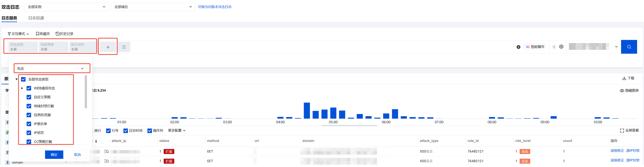Collapse the 全部攻击类型 tree node

pyautogui.click(x=17, y=79)
